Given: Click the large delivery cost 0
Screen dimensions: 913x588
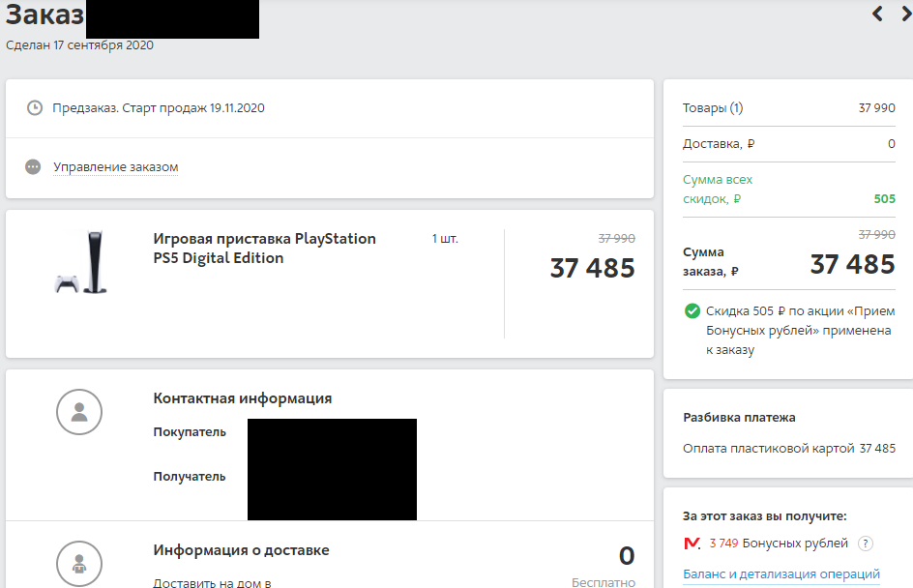Looking at the screenshot, I should point(627,556).
